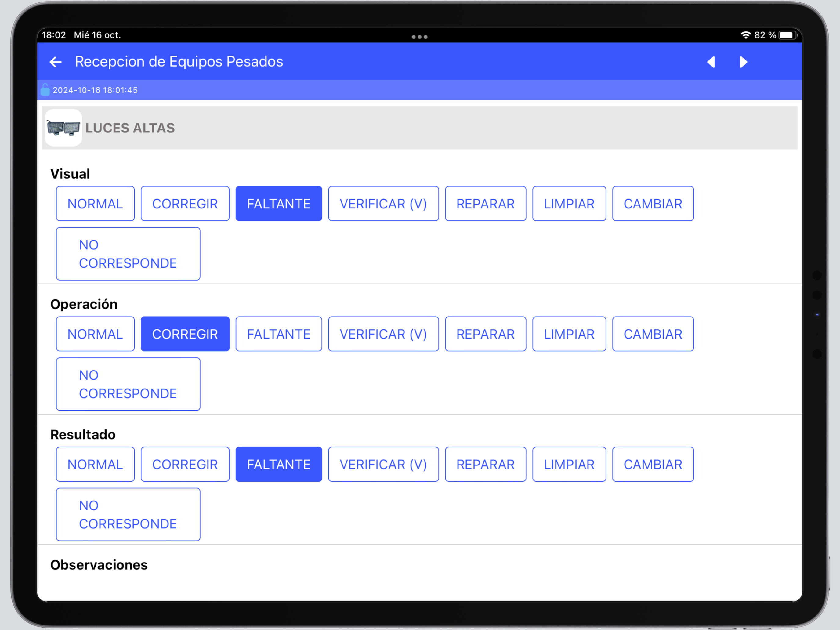840x630 pixels.
Task: Tap the battery status icon
Action: 788,35
